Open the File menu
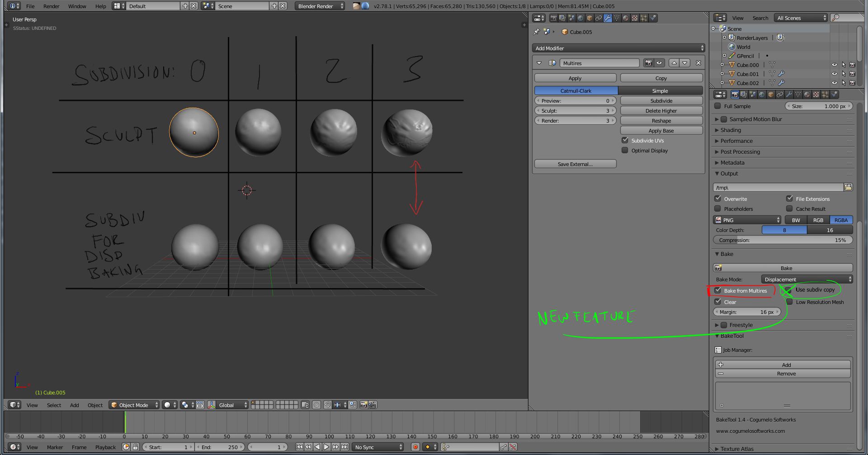 [30, 6]
